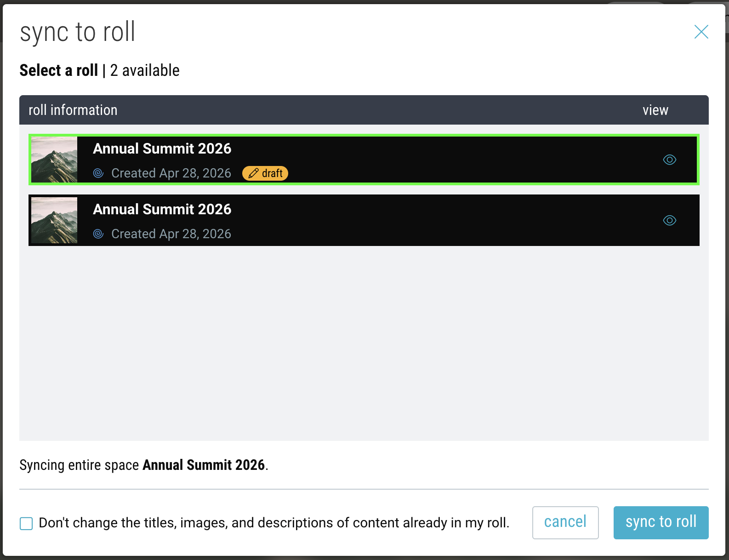Click the second roll's Created Apr 28, 2026 date
The height and width of the screenshot is (560, 729).
[171, 234]
